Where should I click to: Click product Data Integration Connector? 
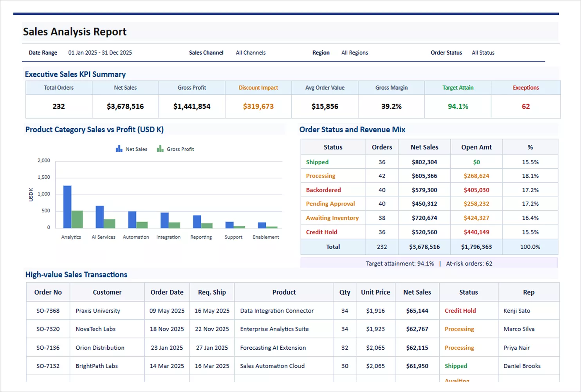[x=277, y=311]
